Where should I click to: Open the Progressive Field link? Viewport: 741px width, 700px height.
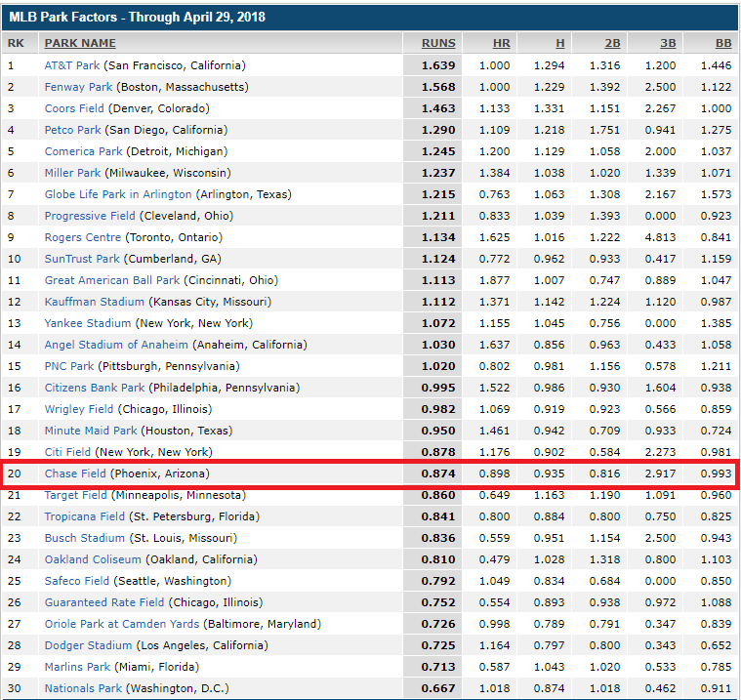[90, 216]
